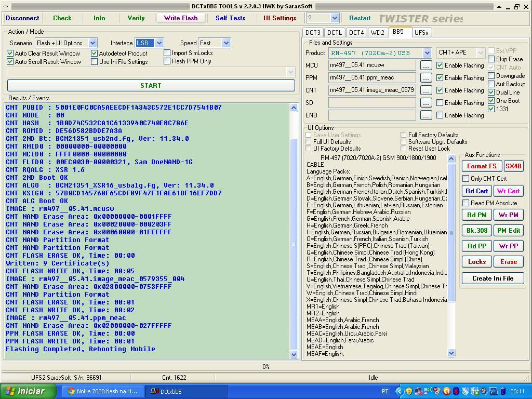This screenshot has width=532, height=399.
Task: Click the language pack list scroll-down arrow
Action: tap(451, 353)
